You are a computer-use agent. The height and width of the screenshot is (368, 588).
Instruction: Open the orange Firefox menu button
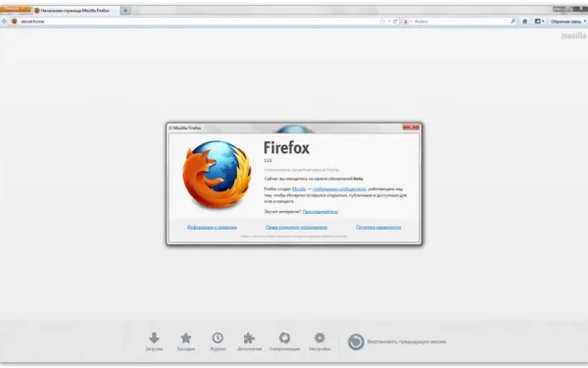click(x=15, y=9)
